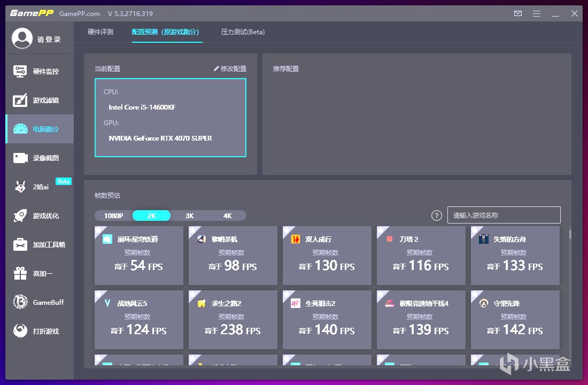Click 双人成行 game icon
This screenshot has width=588, height=385.
(x=296, y=239)
